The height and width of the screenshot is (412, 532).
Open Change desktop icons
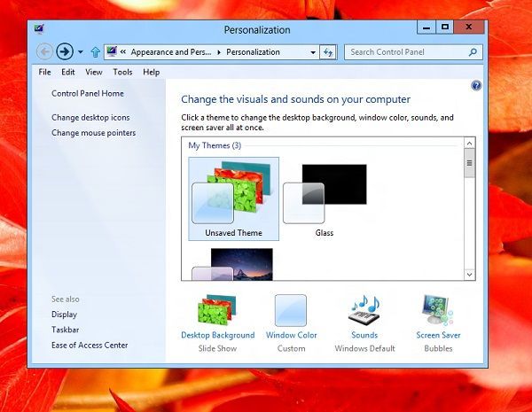pos(90,117)
